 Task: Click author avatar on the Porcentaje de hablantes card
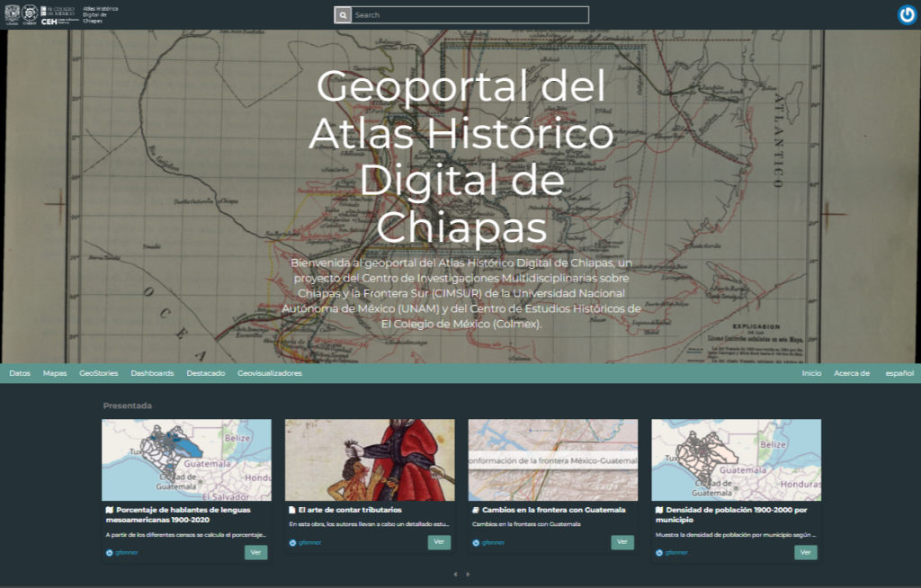click(109, 553)
